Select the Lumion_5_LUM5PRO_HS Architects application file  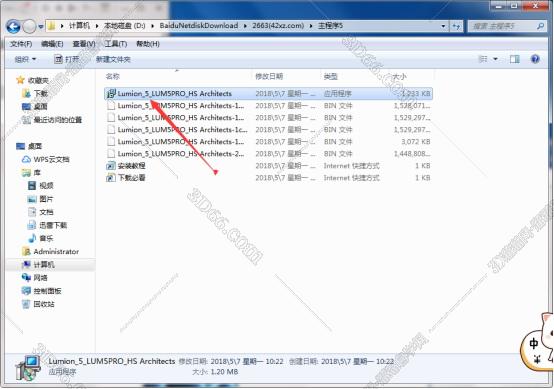[x=269, y=94]
